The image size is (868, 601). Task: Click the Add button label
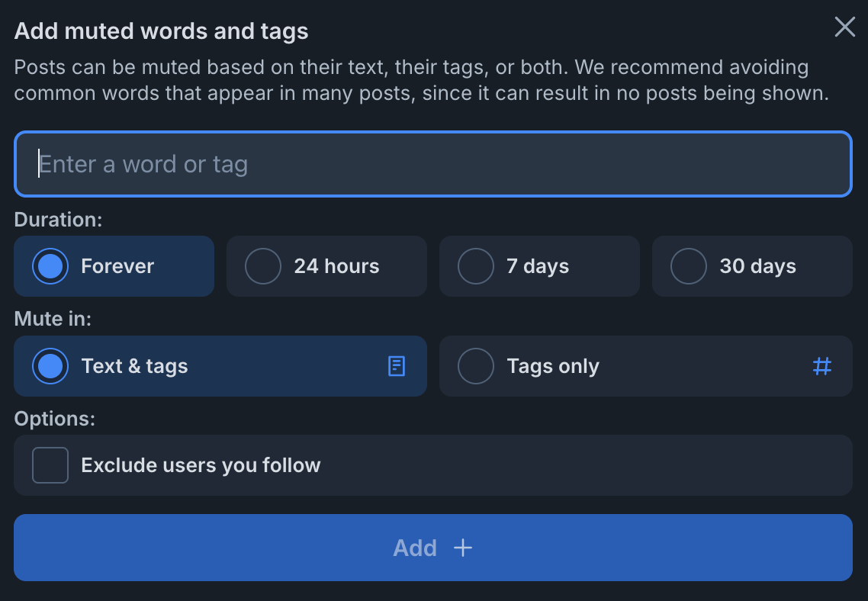(x=415, y=548)
